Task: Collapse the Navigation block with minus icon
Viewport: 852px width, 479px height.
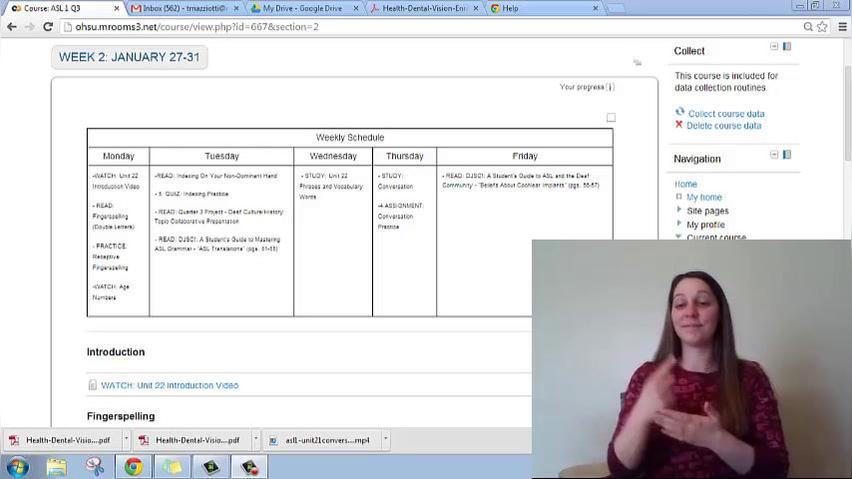Action: [774, 155]
